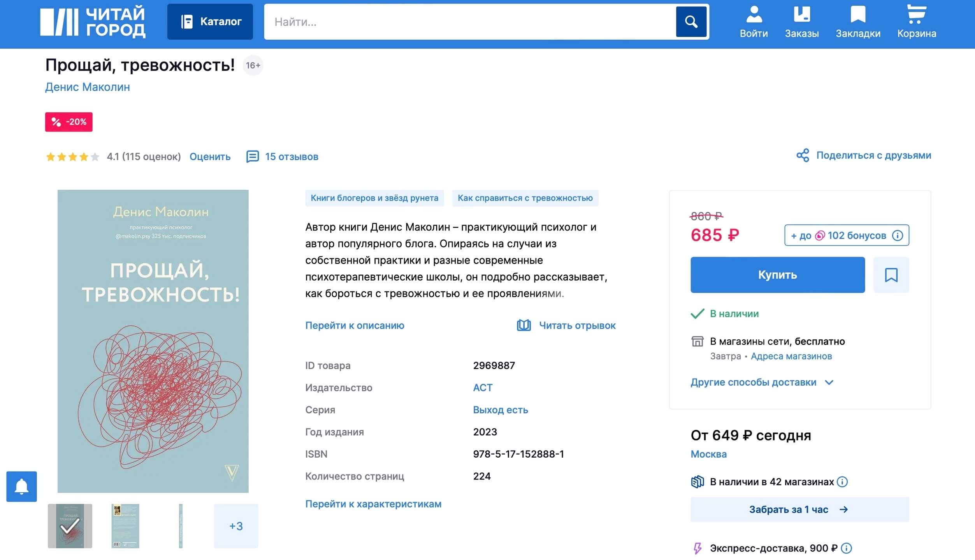Click the 685 ₽ price
Viewport: 975px width, 560px height.
click(x=715, y=235)
